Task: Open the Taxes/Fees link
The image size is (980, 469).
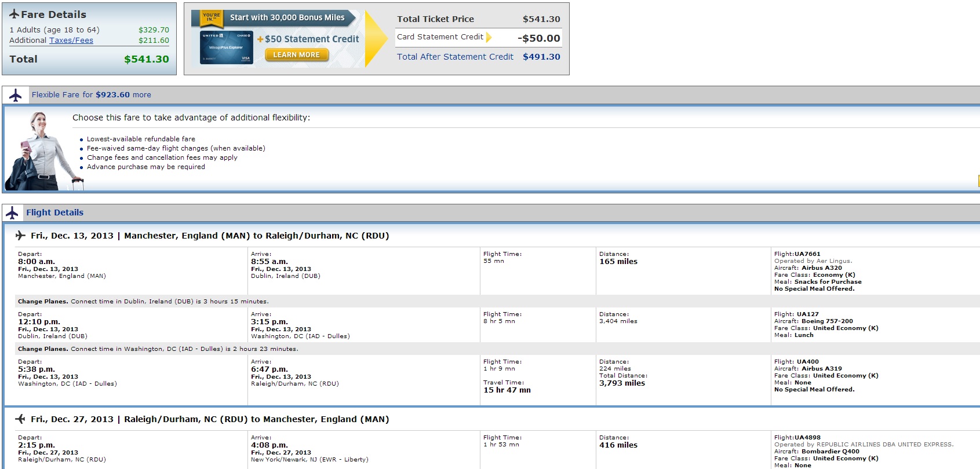Action: [71, 40]
